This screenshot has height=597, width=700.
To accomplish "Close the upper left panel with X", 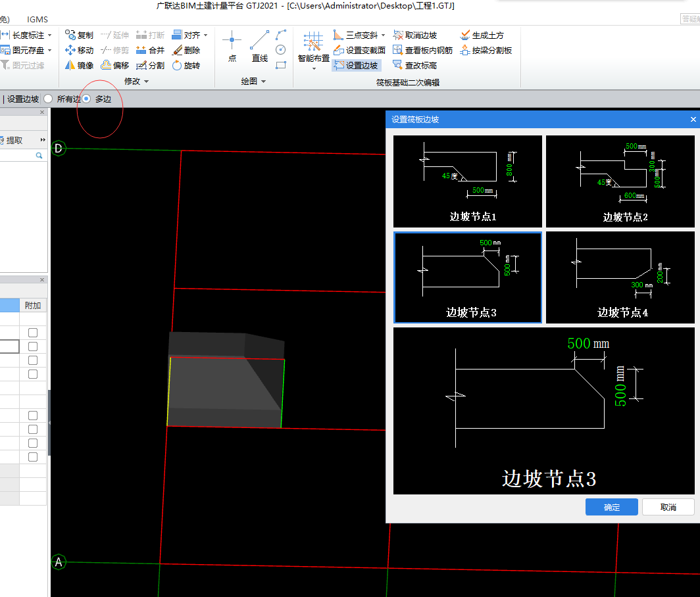I will pyautogui.click(x=42, y=112).
